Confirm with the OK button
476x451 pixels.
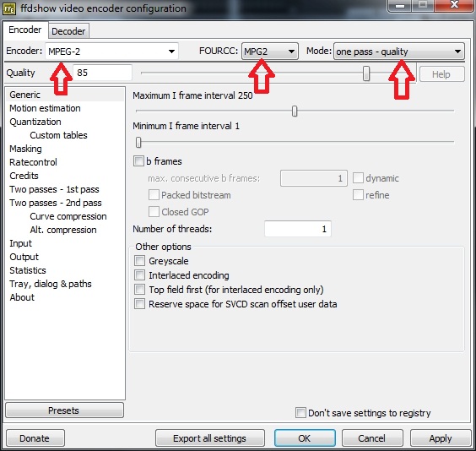coord(305,438)
